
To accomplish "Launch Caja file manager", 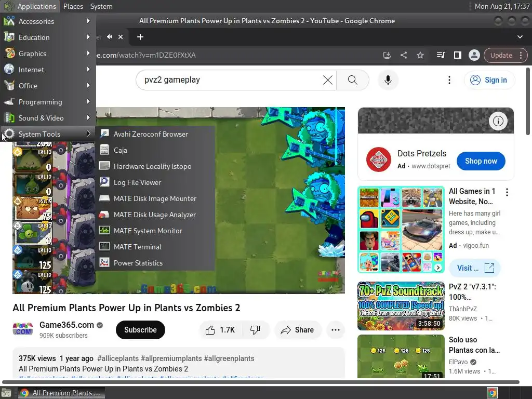I will pyautogui.click(x=155, y=150).
